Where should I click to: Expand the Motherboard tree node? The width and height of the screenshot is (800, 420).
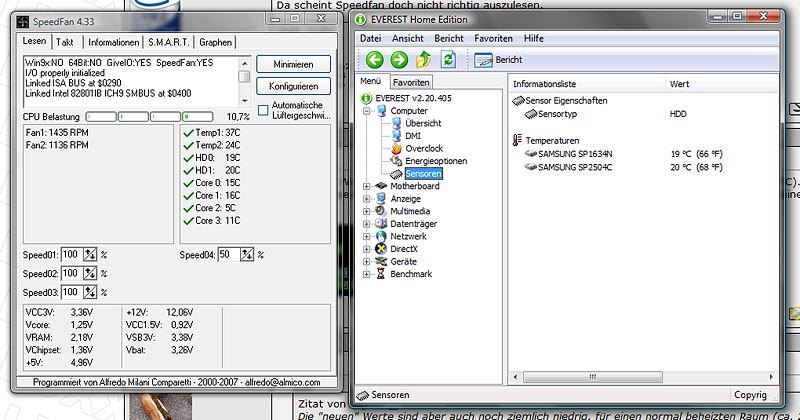(x=366, y=186)
